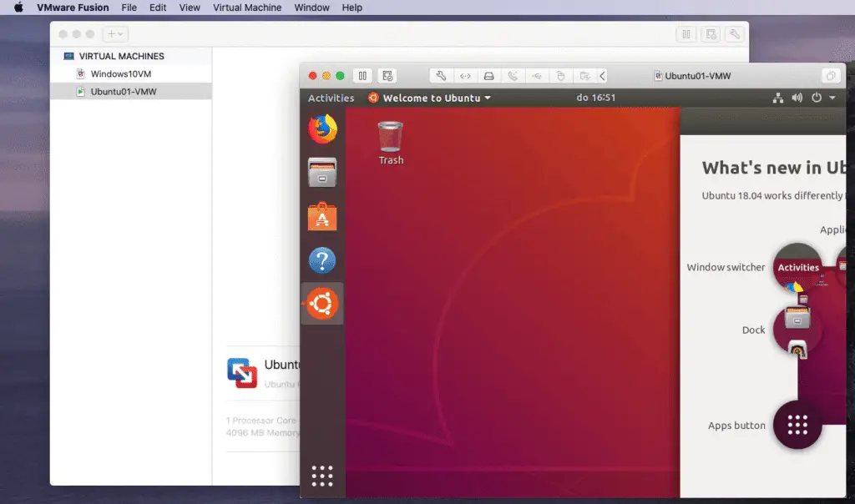Launch Firefox from the Ubuntu dock
Viewport: 855px width, 504px height.
[322, 129]
